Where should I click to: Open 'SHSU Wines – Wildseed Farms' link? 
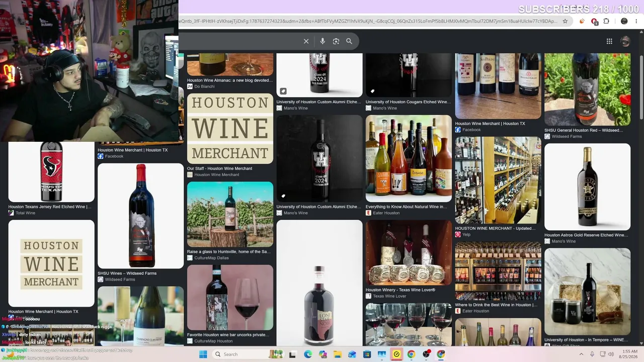(127, 274)
